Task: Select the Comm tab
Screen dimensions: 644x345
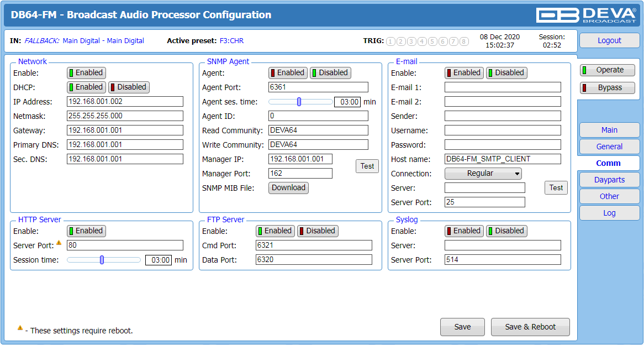Action: 608,163
